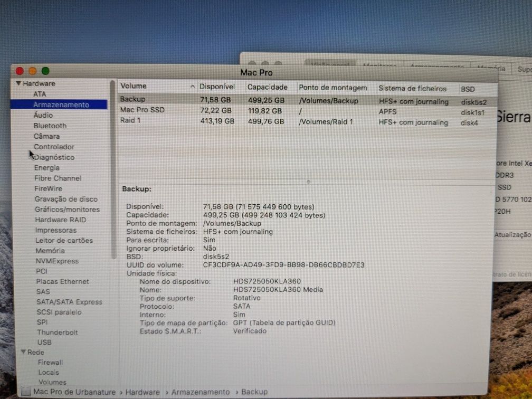The image size is (532, 399).
Task: Click the computer icon in path bar
Action: [26, 391]
